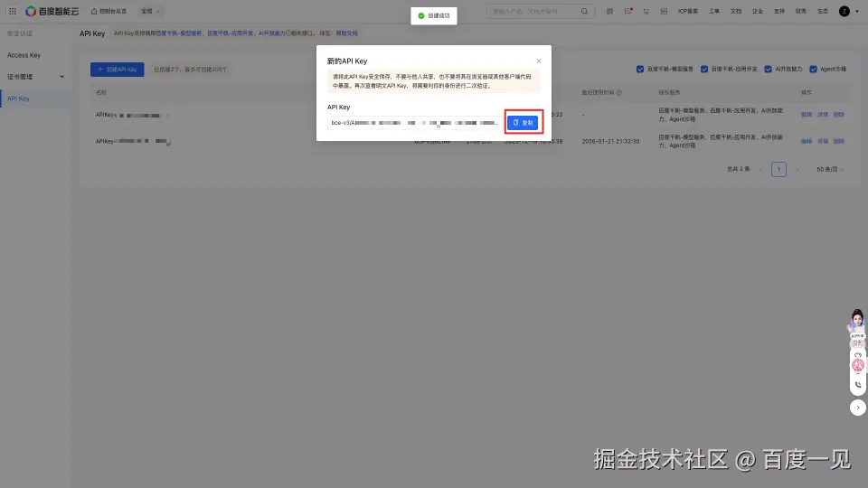Viewport: 868px width, 488px height.
Task: Click the 名称 column header
Action: (x=100, y=92)
